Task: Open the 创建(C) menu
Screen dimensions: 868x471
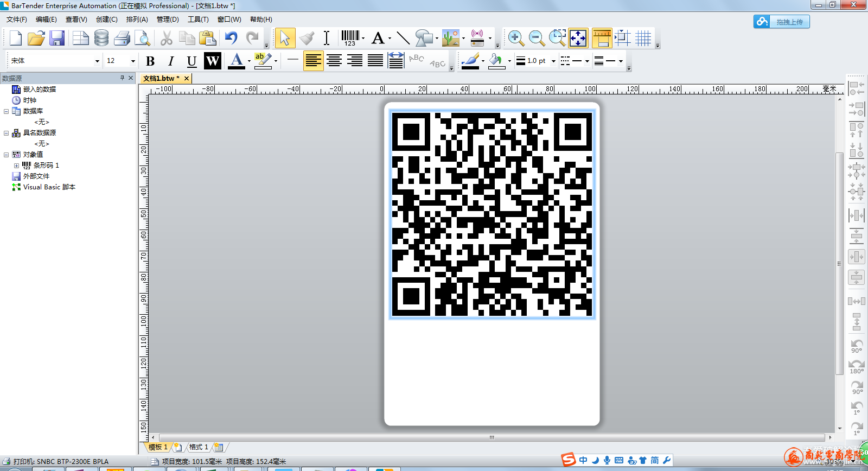Action: tap(107, 20)
